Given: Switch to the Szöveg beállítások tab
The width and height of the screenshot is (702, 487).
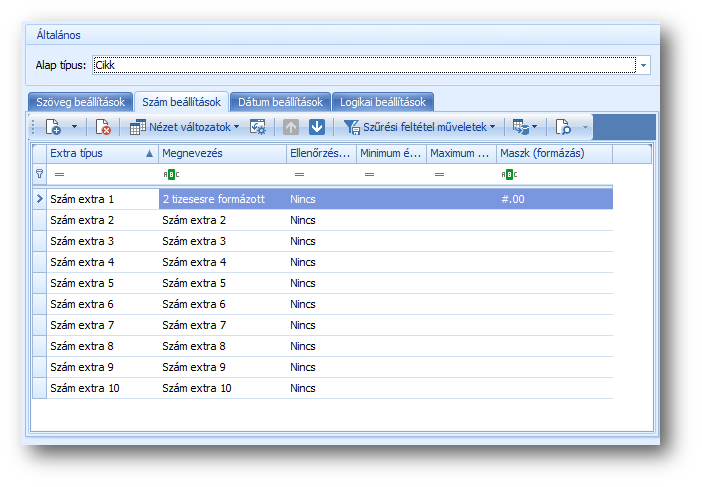Looking at the screenshot, I should pos(80,102).
